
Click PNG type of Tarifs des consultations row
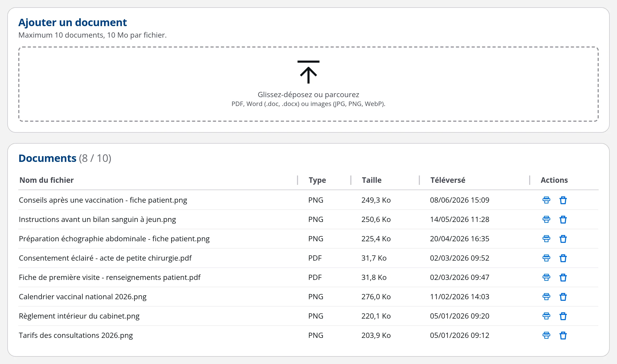click(316, 335)
